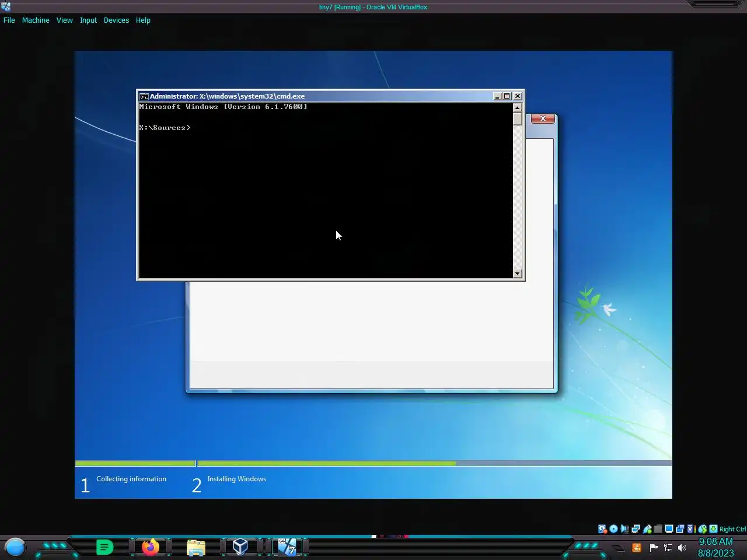Open the volume speaker tray icon
The image size is (747, 560).
coord(682,547)
